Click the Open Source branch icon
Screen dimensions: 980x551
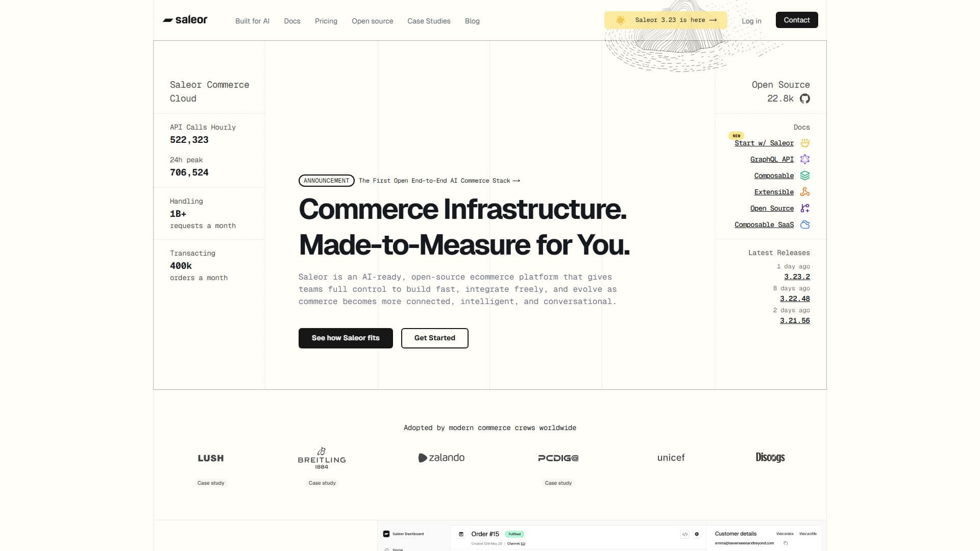pos(805,208)
